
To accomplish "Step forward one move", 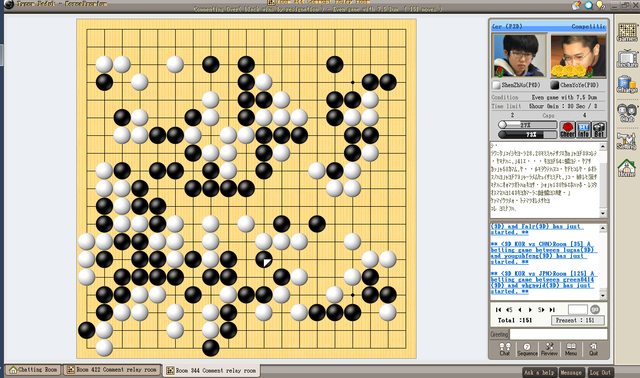I will click(x=530, y=310).
